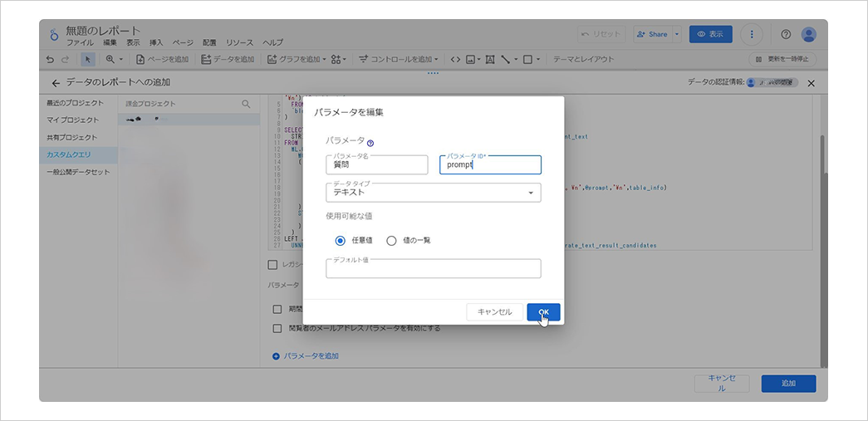The height and width of the screenshot is (421, 868).
Task: Click テーマとレイアウト in toolbar
Action: click(583, 59)
